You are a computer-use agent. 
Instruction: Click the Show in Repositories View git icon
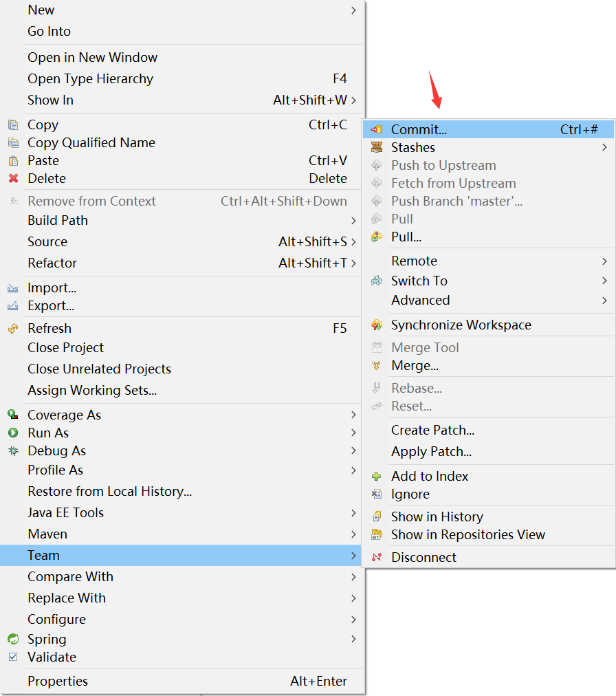(x=376, y=535)
